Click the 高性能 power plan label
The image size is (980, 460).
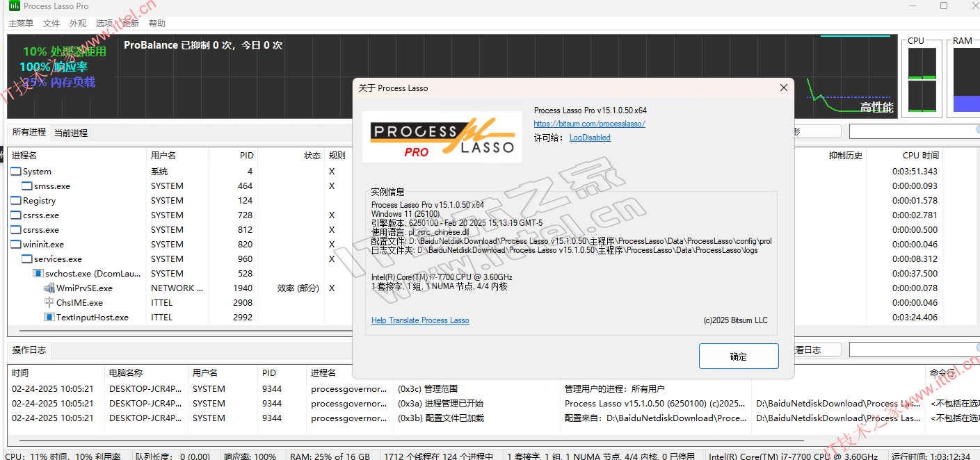[876, 108]
